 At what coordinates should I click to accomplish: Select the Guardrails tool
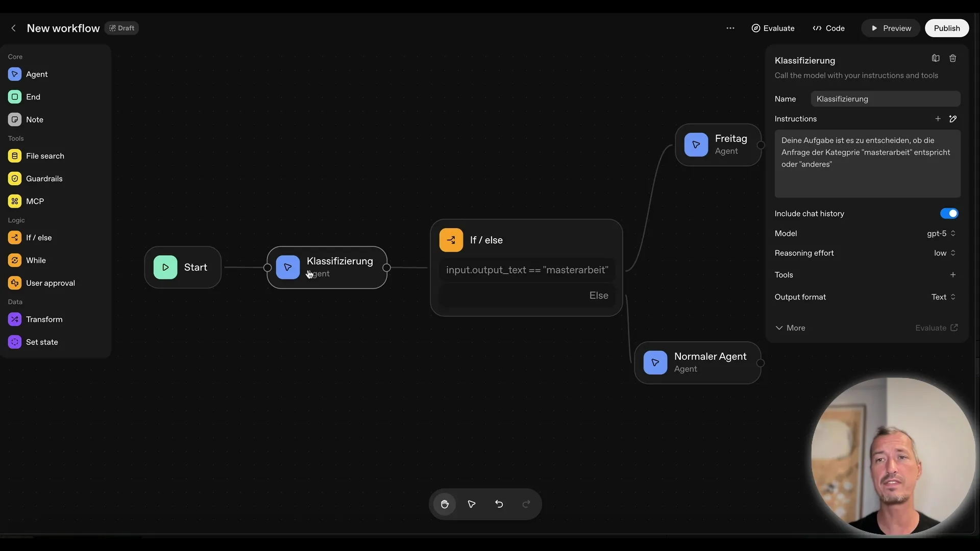pyautogui.click(x=44, y=178)
